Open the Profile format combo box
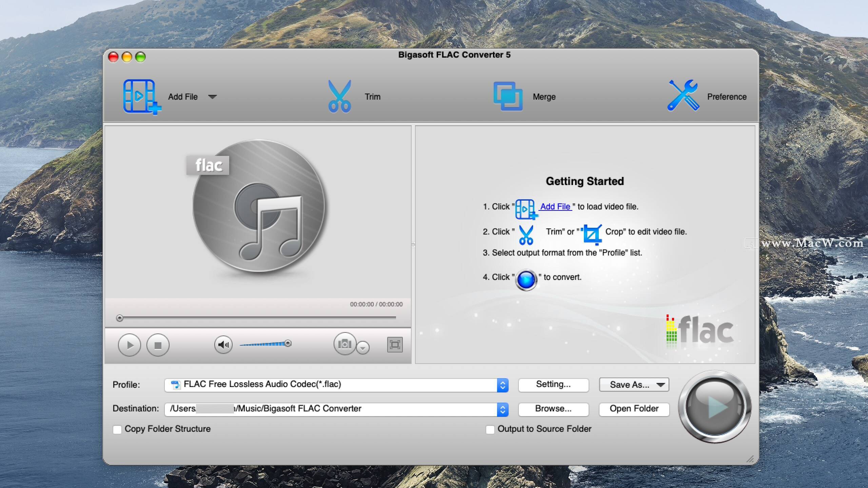The width and height of the screenshot is (868, 488). (x=336, y=385)
